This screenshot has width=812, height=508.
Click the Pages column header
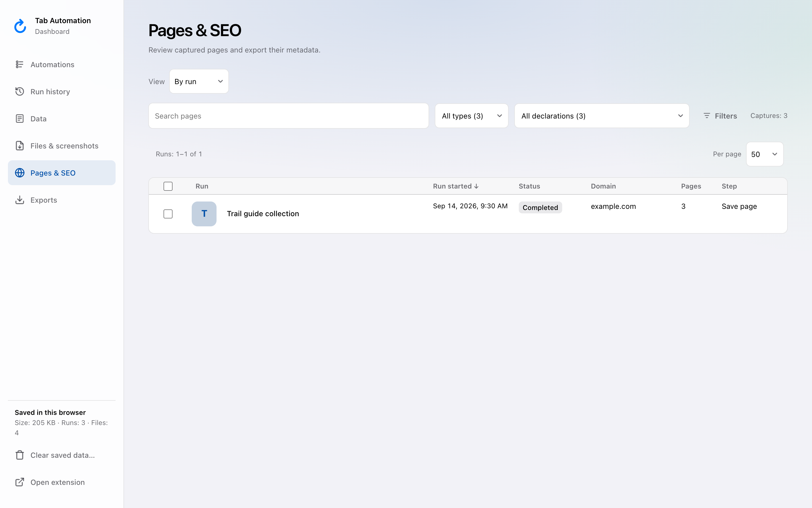(x=691, y=186)
